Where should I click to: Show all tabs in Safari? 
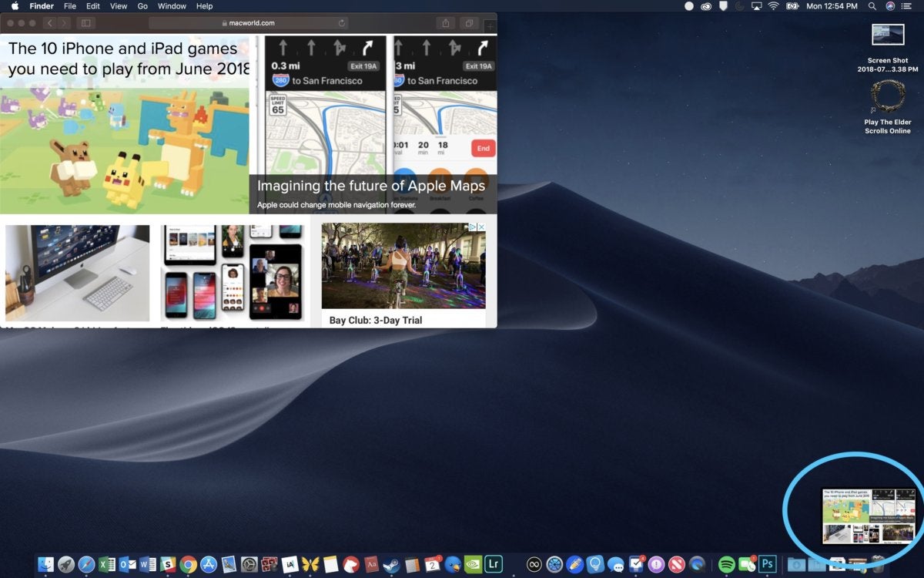[468, 23]
